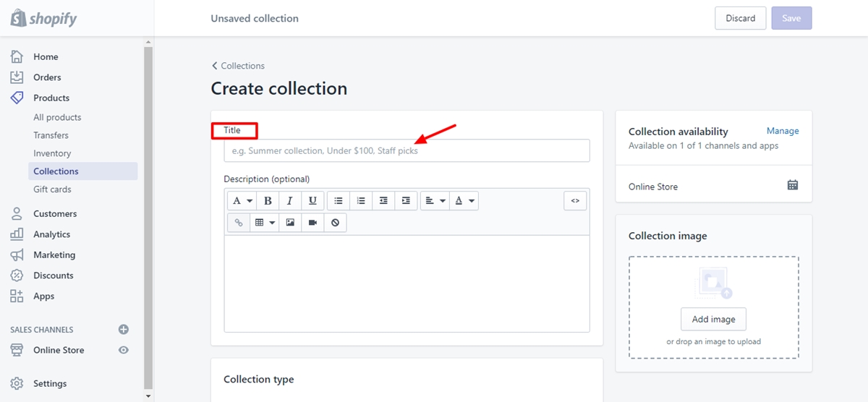Image resolution: width=868 pixels, height=402 pixels.
Task: Click the Customers person icon
Action: pyautogui.click(x=17, y=213)
